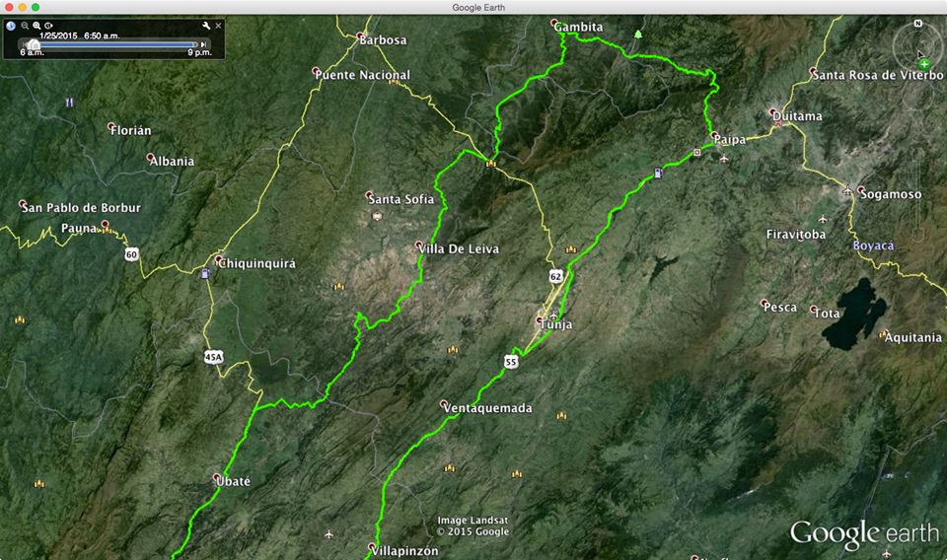Click the Chiquinquirá place marker
The width and height of the screenshot is (947, 560).
(x=219, y=260)
